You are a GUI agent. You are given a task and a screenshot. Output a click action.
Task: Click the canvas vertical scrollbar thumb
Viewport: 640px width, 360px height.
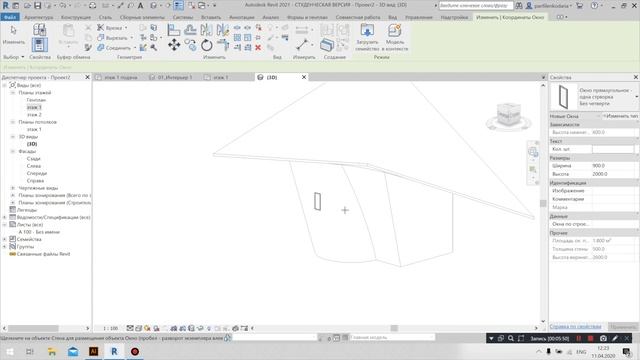[x=543, y=203]
